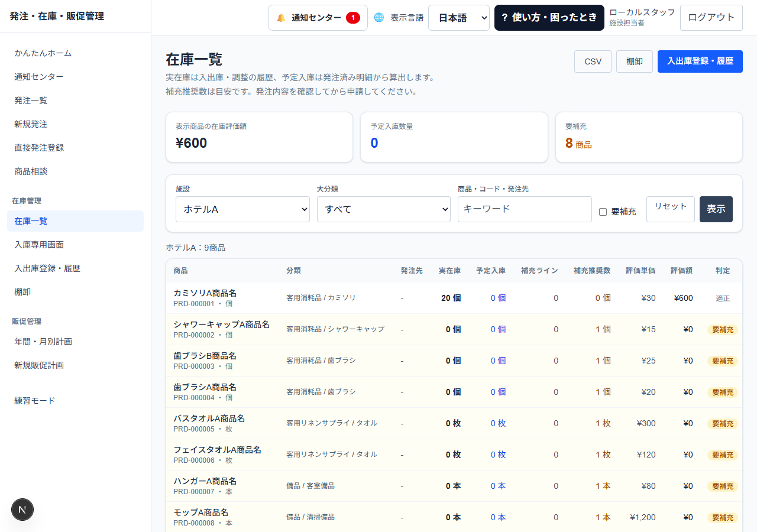The image size is (757, 532).
Task: Click 要補充 badge in シャワーキャップ row
Action: point(723,330)
